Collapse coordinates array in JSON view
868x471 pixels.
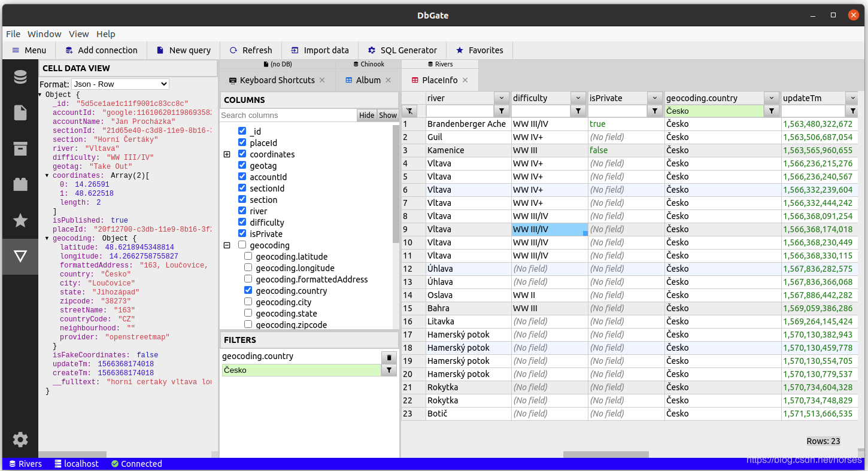[47, 175]
